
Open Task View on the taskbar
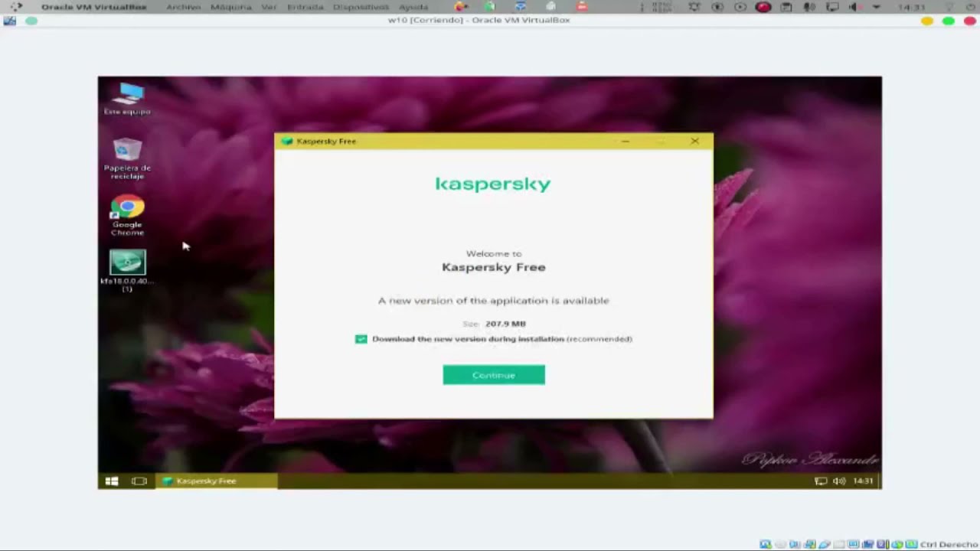[x=139, y=481]
